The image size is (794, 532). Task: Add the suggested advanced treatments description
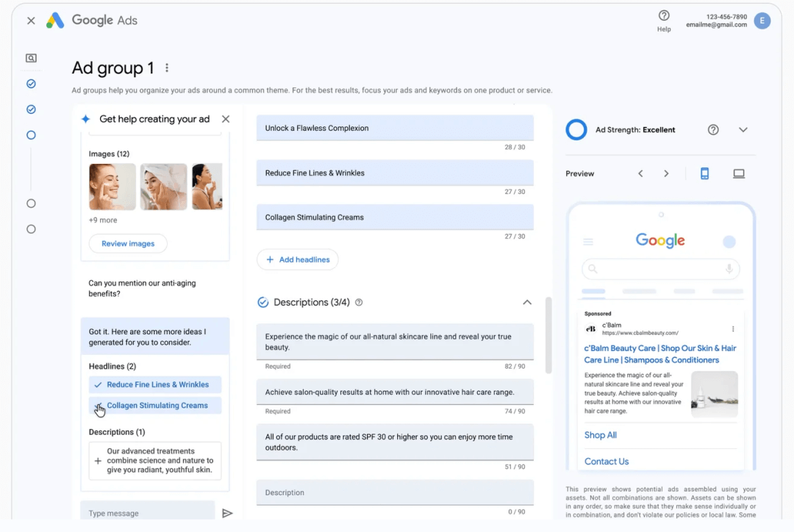point(155,461)
